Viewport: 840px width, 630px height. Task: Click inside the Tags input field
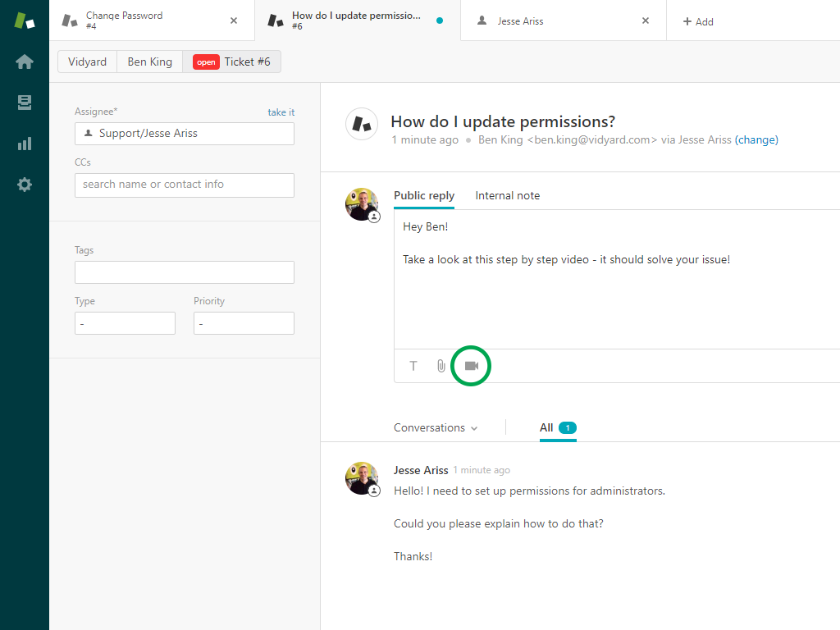click(184, 272)
